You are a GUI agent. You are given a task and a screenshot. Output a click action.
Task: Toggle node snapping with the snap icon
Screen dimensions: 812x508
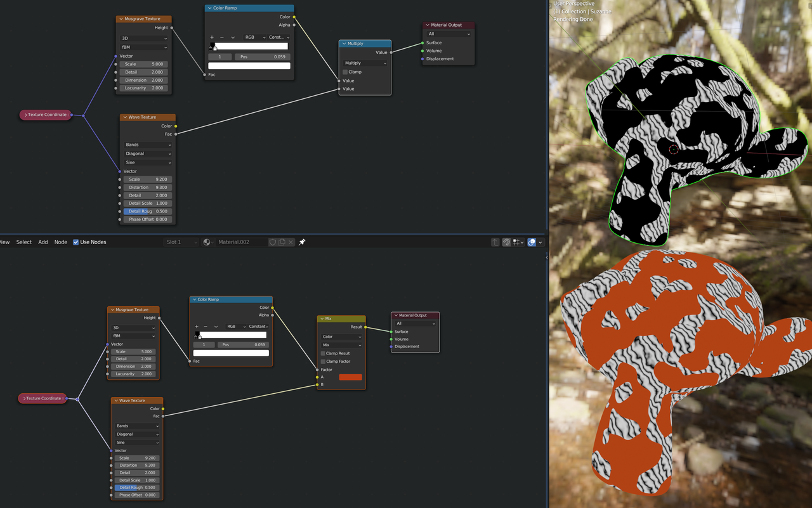(x=506, y=242)
